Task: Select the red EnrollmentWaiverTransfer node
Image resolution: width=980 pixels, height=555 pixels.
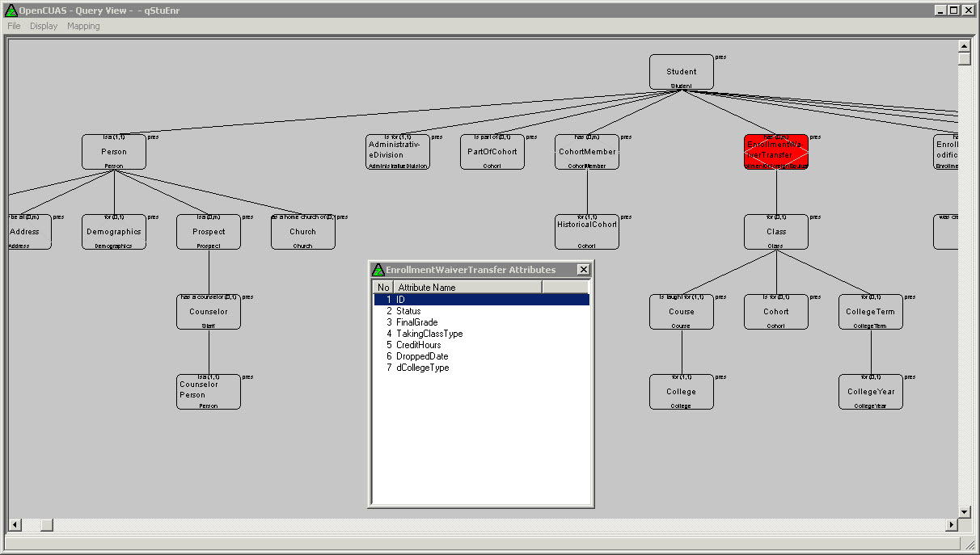Action: (775, 152)
